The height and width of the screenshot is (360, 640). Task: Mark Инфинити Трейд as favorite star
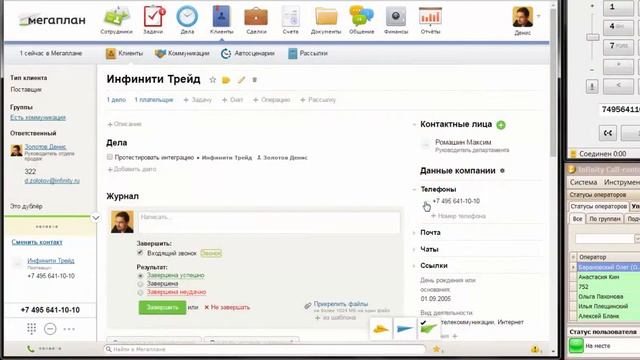coord(212,80)
